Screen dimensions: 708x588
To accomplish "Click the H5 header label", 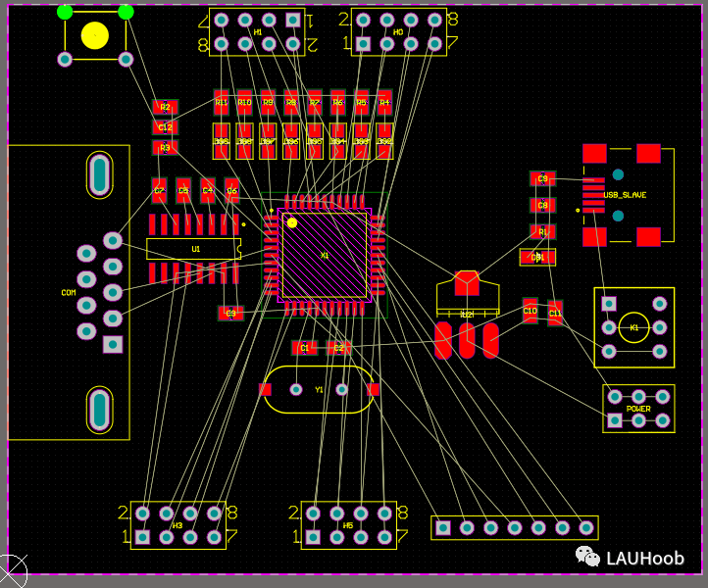I will tap(348, 525).
